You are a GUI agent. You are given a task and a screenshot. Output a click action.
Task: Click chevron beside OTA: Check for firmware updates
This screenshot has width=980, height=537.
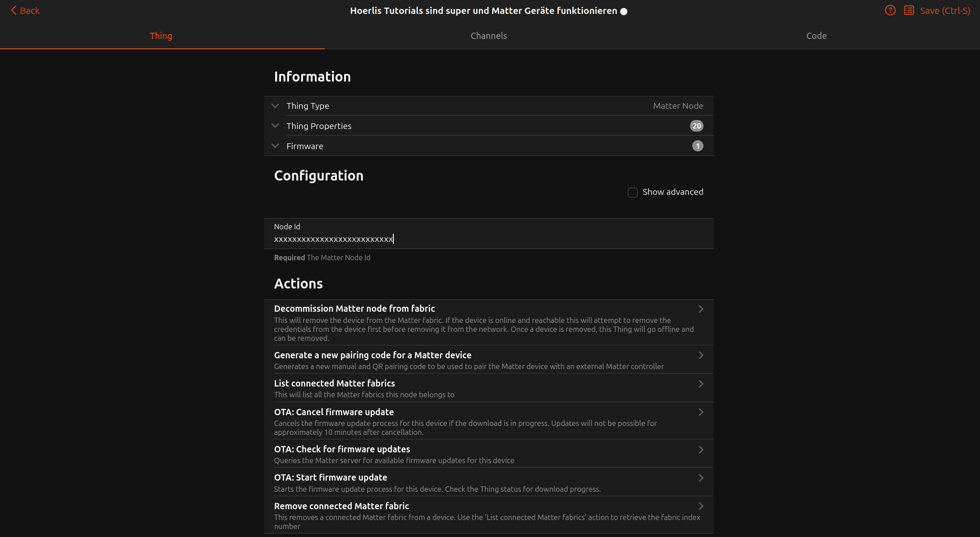[701, 450]
